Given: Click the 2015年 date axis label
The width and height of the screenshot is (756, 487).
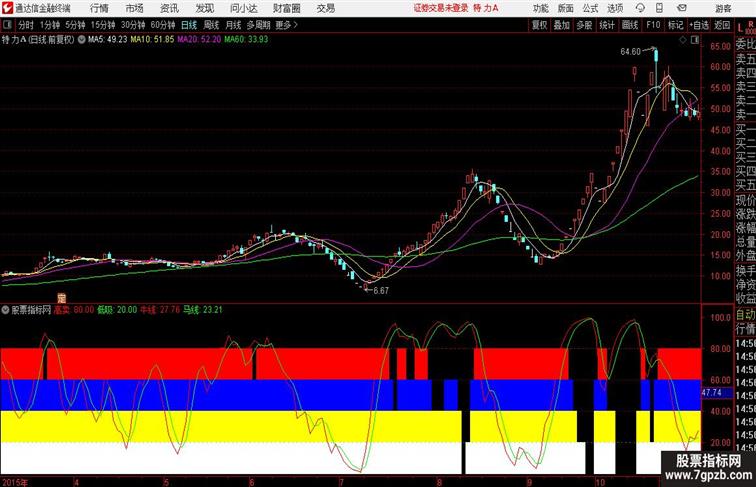Looking at the screenshot, I should pyautogui.click(x=14, y=482).
